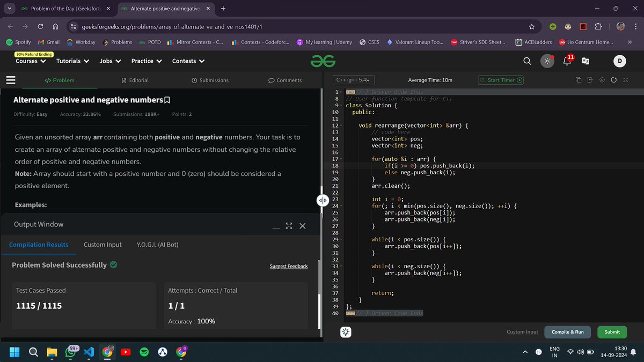Image resolution: width=644 pixels, height=362 pixels.
Task: Bookmark this page with star icon
Action: (x=531, y=26)
